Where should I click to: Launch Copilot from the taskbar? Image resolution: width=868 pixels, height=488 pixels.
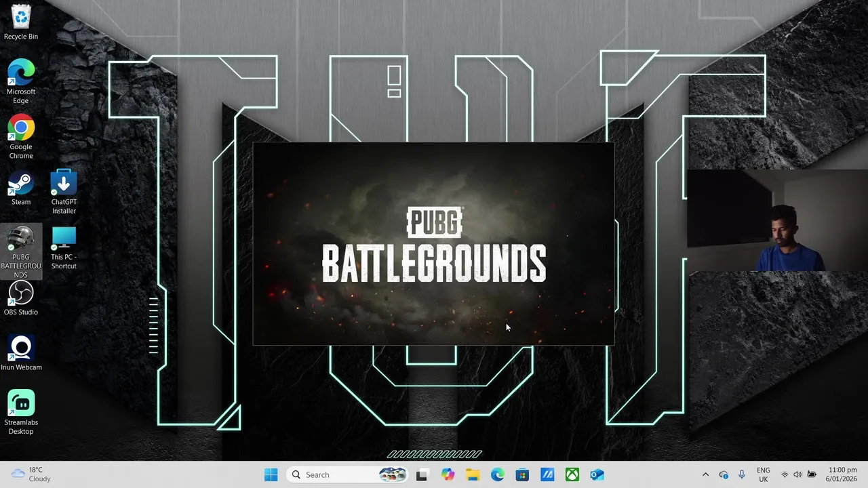448,474
